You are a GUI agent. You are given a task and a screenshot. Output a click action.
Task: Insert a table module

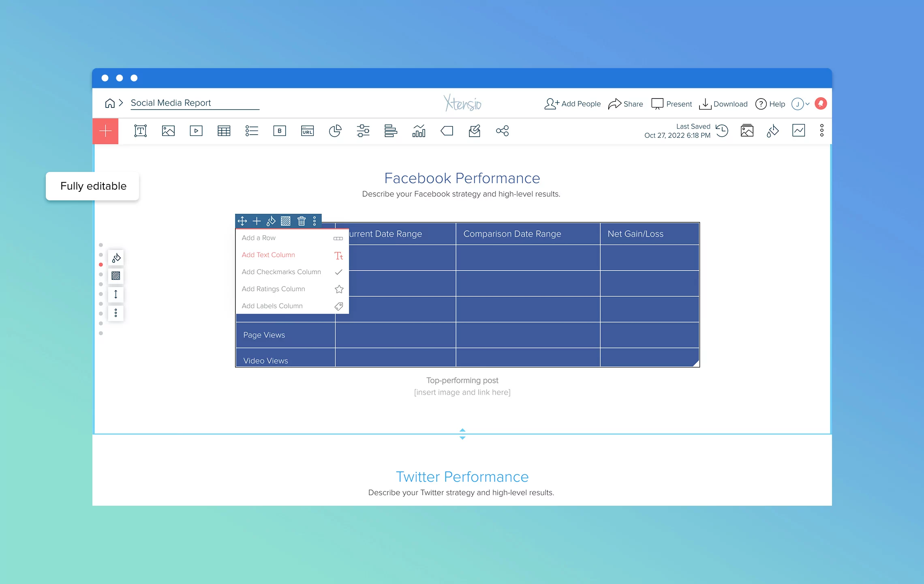pos(224,131)
